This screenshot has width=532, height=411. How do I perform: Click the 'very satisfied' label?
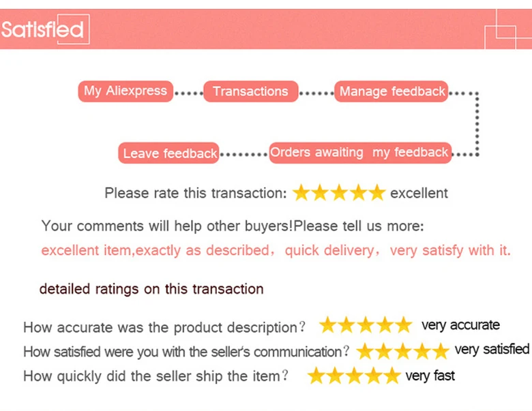(x=491, y=350)
